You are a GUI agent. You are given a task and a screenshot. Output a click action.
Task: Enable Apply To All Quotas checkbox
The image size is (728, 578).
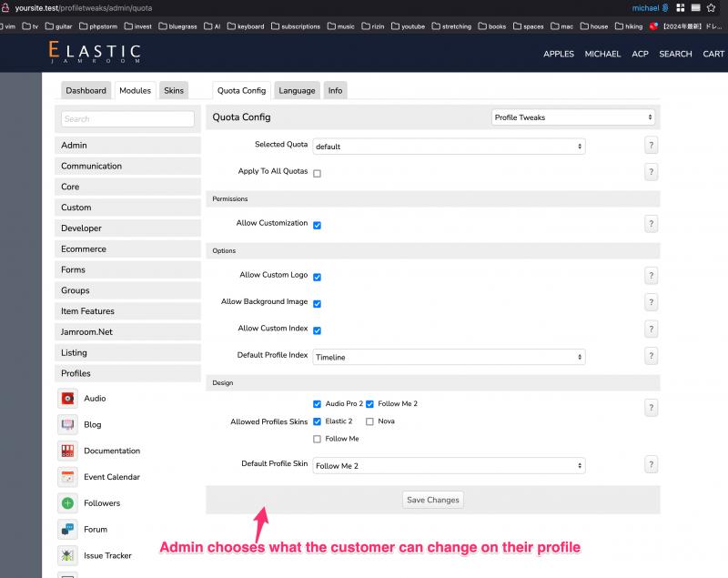pyautogui.click(x=317, y=173)
